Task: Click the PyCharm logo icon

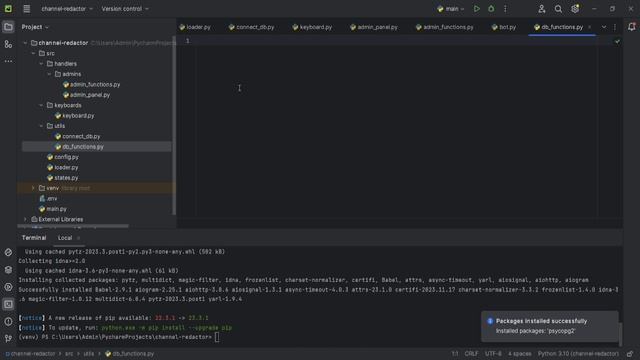Action: pyautogui.click(x=8, y=9)
